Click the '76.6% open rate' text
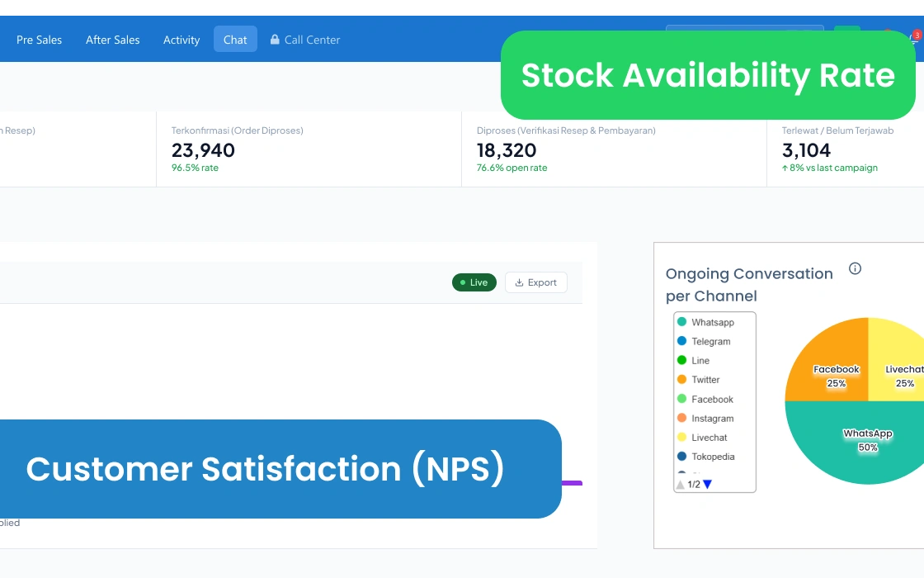 512,168
